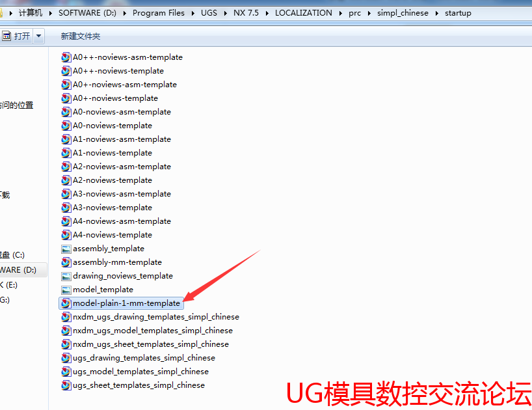The height and width of the screenshot is (410, 532).
Task: Expand the breadcrumb arrow after 计算机
Action: click(x=51, y=13)
